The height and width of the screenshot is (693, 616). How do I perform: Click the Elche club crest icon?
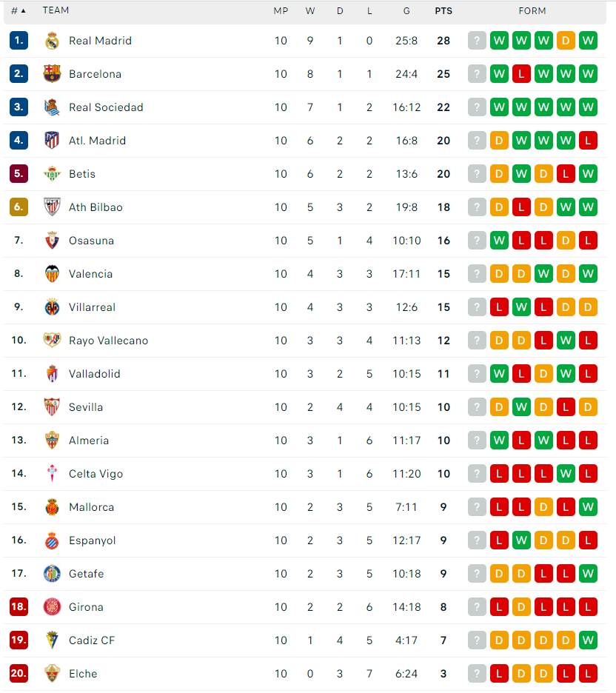(x=52, y=674)
